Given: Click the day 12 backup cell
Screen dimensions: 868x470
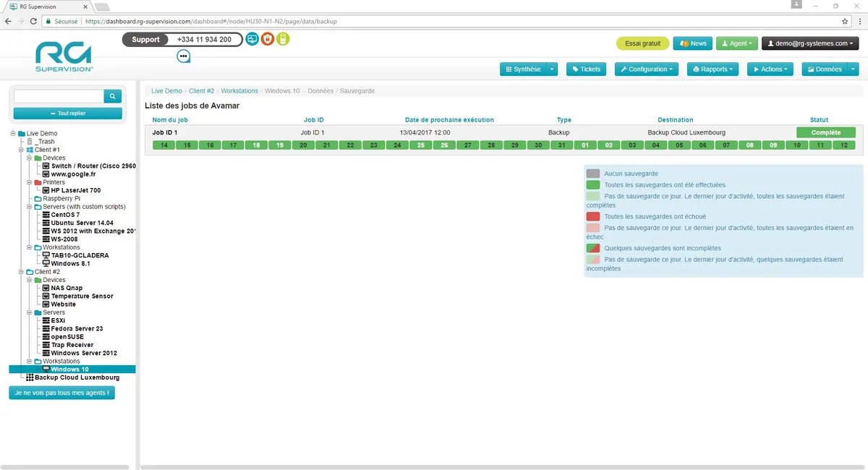Looking at the screenshot, I should [843, 145].
